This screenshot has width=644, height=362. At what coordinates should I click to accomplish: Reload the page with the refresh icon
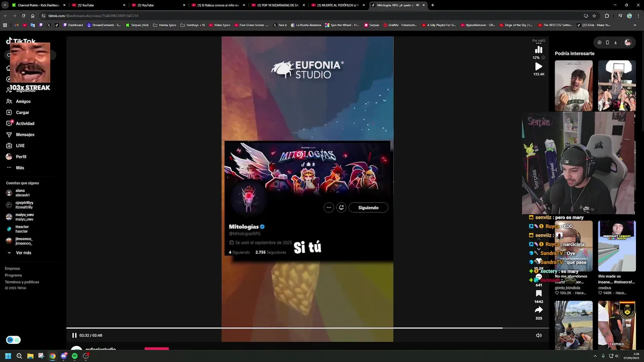(x=23, y=16)
